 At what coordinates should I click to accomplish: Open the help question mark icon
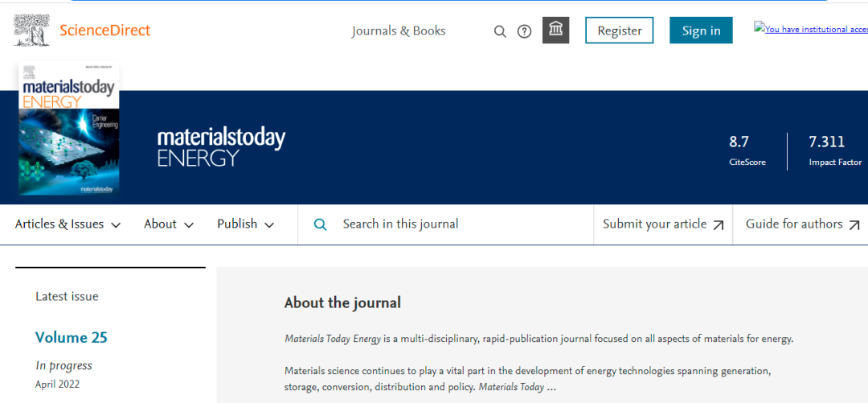click(524, 31)
